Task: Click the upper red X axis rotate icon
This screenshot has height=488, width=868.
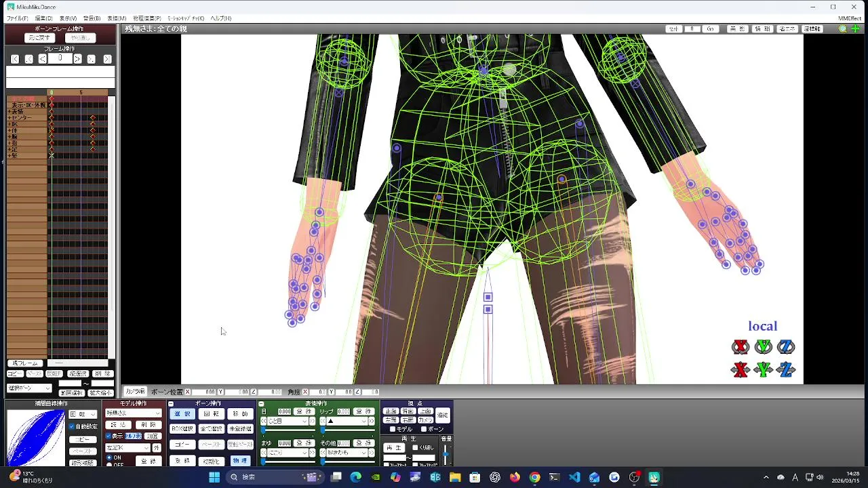Action: tap(741, 347)
